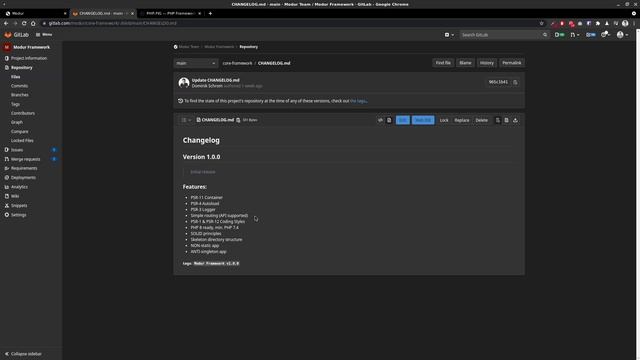Click the History button
The width and height of the screenshot is (640, 360).
click(x=487, y=63)
